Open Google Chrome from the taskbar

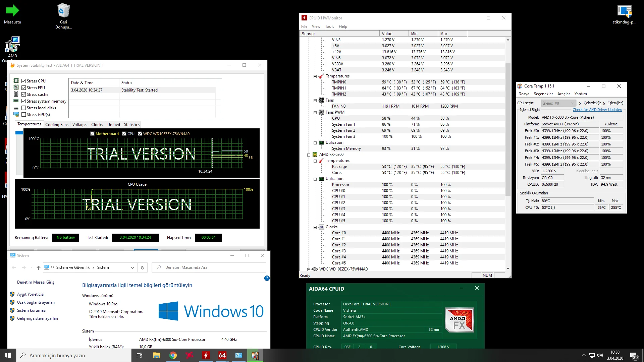coord(173,355)
